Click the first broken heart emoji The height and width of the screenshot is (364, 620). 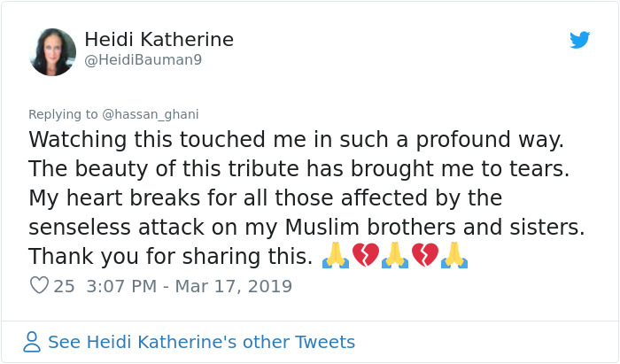365,255
